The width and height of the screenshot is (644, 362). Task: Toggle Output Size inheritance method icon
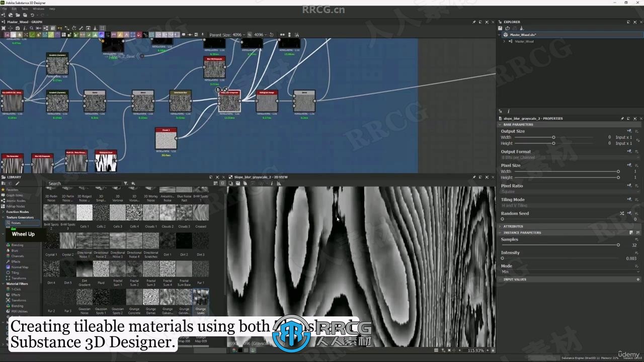629,131
